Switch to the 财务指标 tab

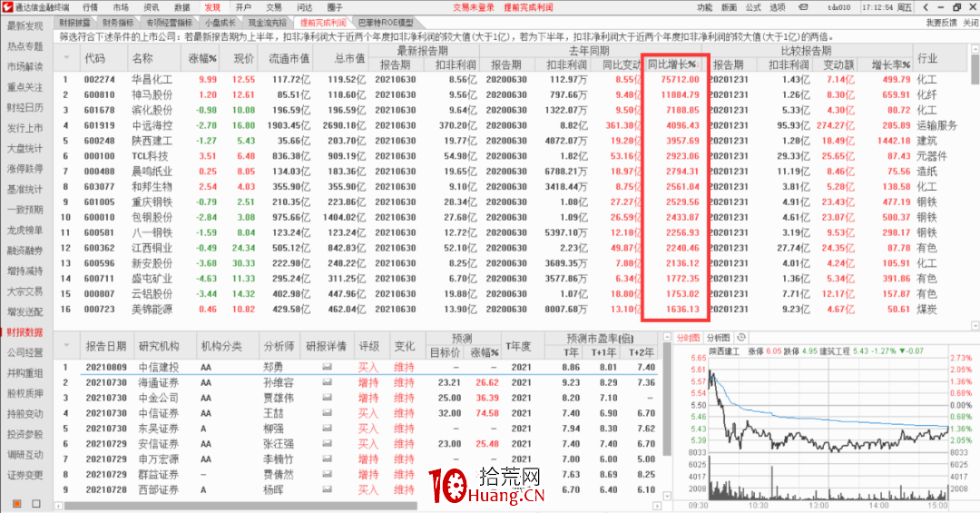pos(118,23)
